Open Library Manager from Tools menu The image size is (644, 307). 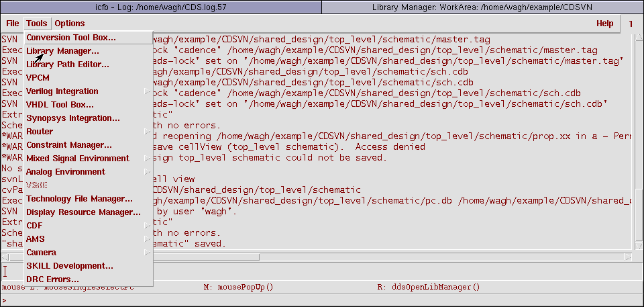tap(63, 51)
